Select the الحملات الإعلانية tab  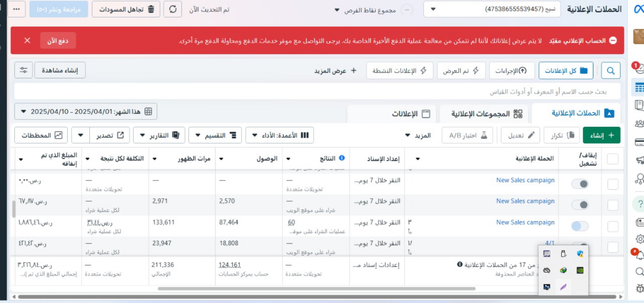[x=577, y=113]
